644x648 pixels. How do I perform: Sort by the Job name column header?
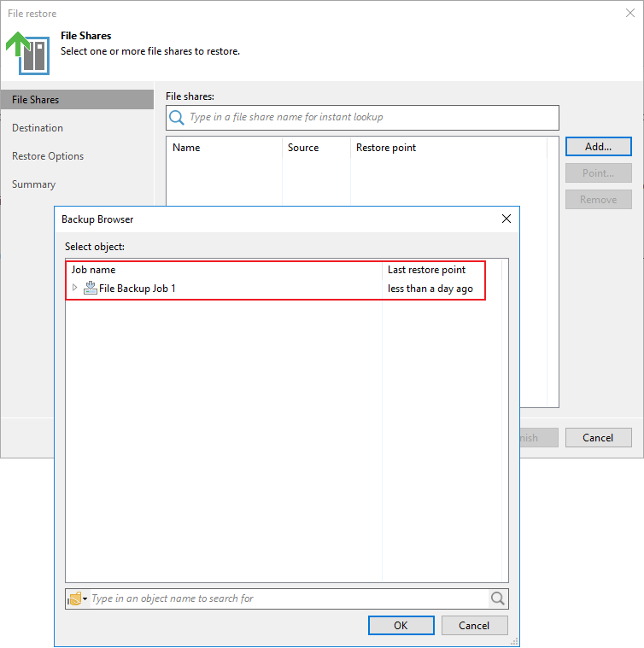[224, 270]
